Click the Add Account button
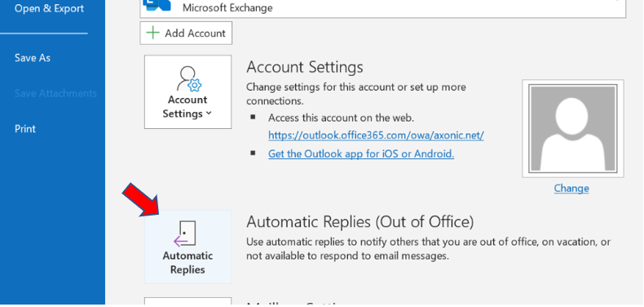Screen dimensions: 644x307 [186, 33]
